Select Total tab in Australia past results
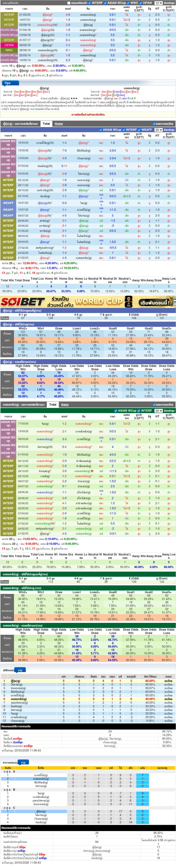Screen dimensions: 176x868 click(53, 405)
